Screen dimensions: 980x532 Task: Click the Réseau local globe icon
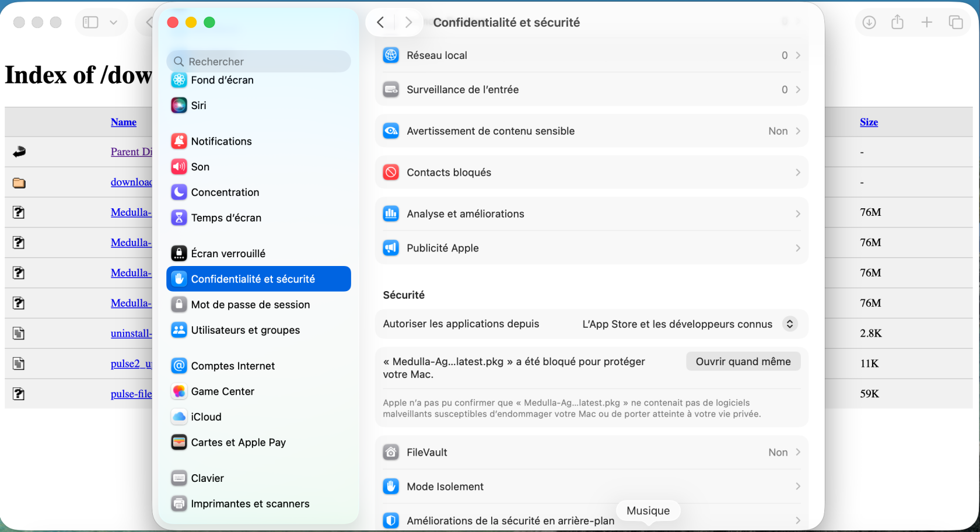coord(391,55)
